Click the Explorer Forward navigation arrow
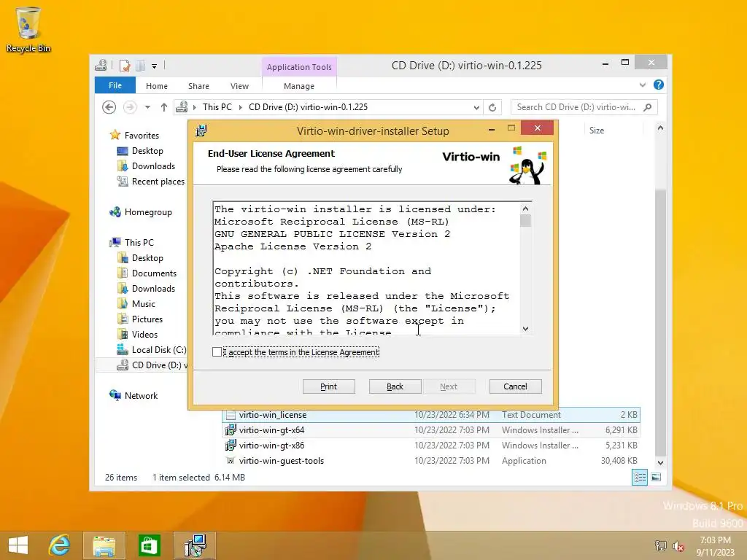Image resolution: width=747 pixels, height=560 pixels. [130, 107]
